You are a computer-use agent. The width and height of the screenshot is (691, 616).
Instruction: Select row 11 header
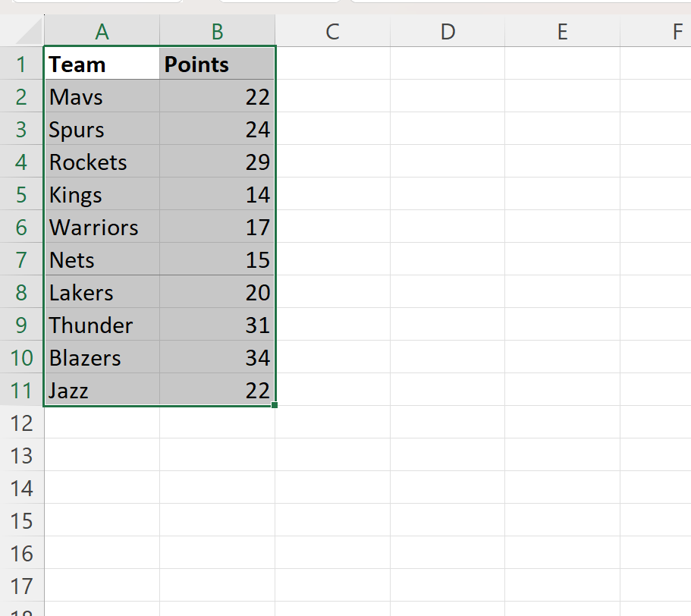[x=22, y=390]
